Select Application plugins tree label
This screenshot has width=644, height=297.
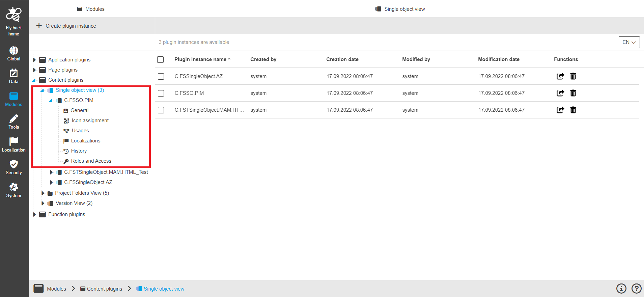point(69,60)
